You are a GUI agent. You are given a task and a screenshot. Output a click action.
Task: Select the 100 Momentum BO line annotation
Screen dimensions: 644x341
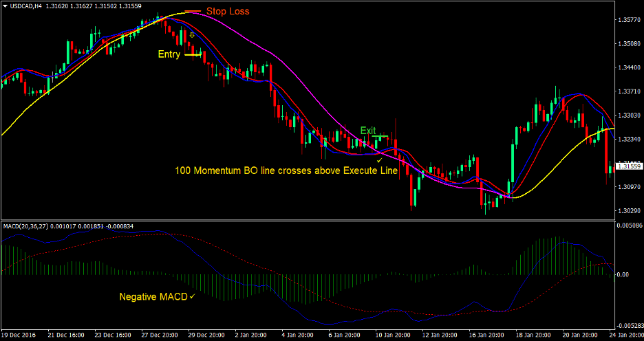tap(287, 170)
